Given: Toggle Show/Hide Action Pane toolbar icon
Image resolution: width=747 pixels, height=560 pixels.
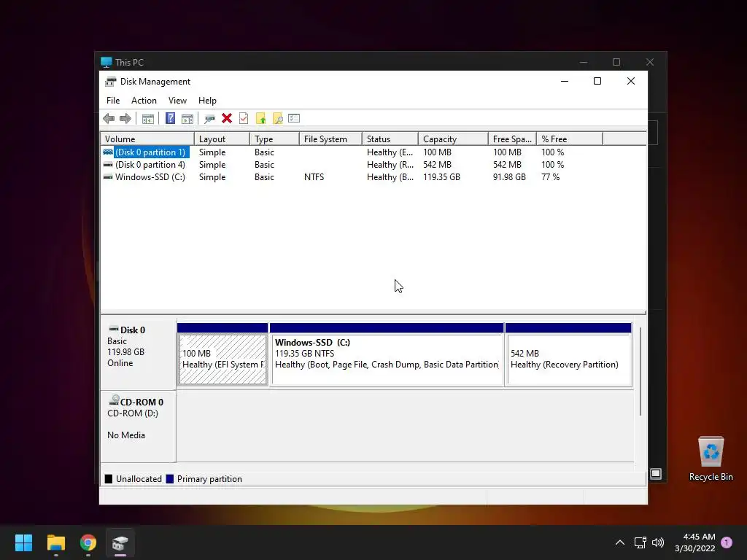Looking at the screenshot, I should click(187, 119).
